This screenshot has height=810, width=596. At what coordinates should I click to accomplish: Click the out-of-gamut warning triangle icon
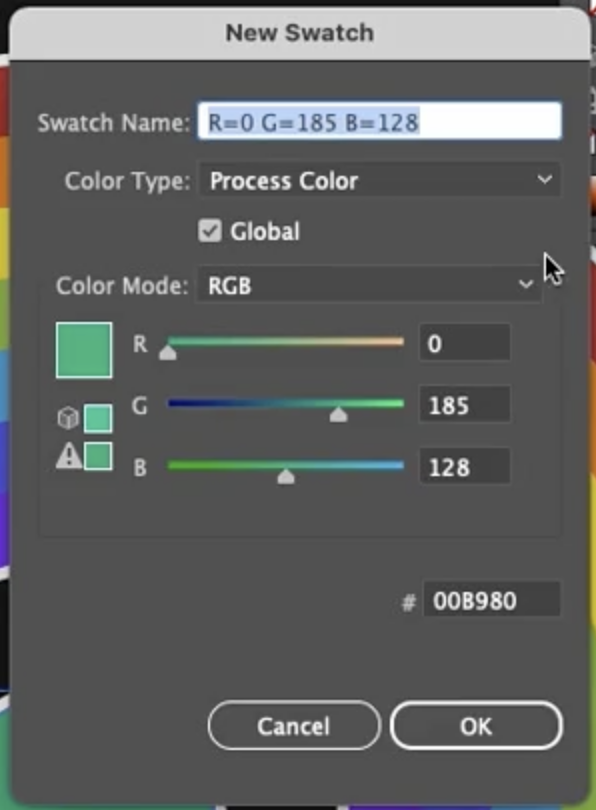69,457
